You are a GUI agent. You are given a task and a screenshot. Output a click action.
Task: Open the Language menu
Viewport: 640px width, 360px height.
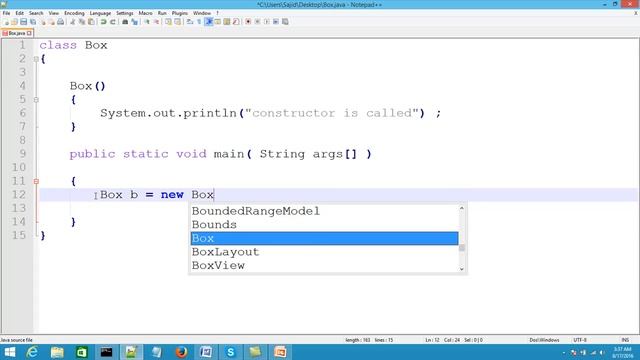tap(100, 13)
